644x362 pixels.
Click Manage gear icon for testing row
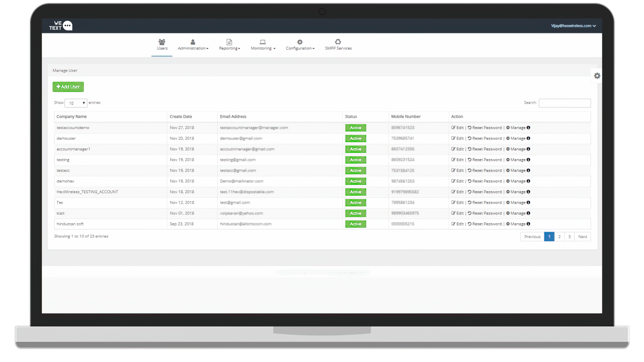pos(508,160)
